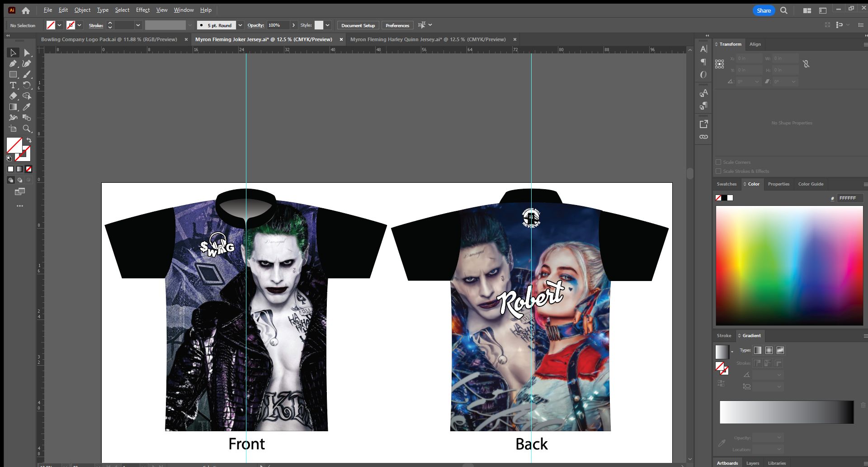Viewport: 868px width, 467px height.
Task: Expand the brush definition dropdown
Action: click(241, 25)
